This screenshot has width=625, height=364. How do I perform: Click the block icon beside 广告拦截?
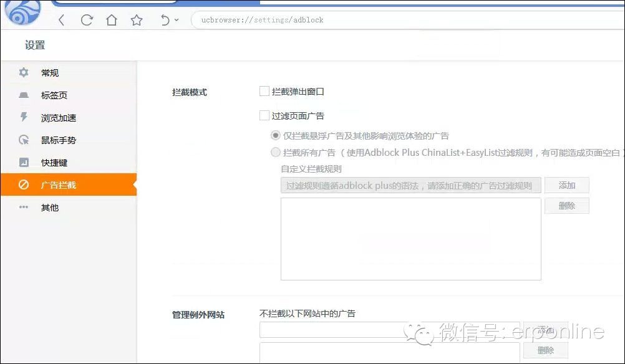pyautogui.click(x=24, y=184)
